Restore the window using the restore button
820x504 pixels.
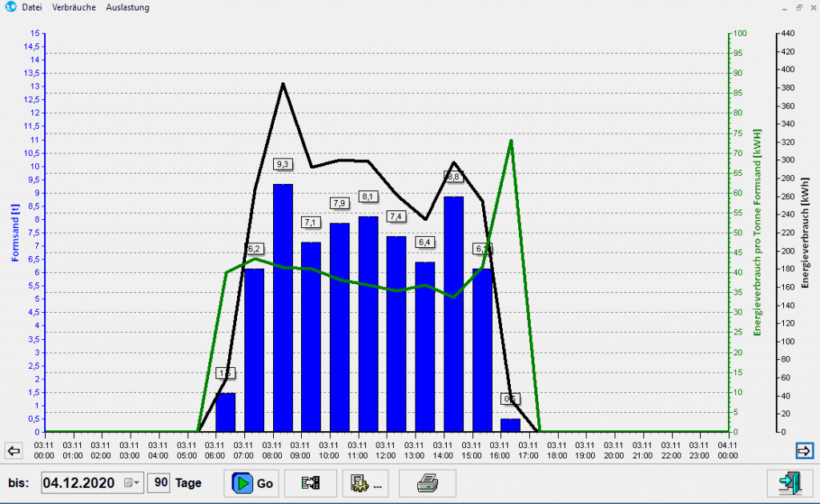coord(798,7)
